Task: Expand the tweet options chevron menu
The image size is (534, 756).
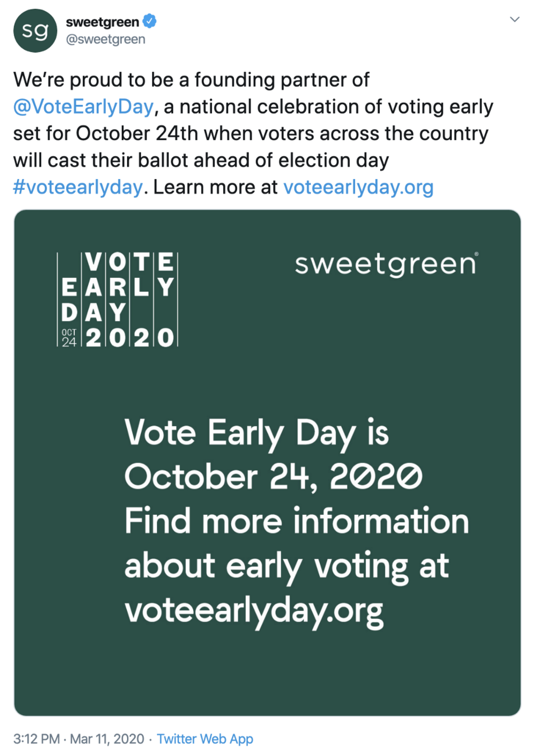Action: coord(515,19)
